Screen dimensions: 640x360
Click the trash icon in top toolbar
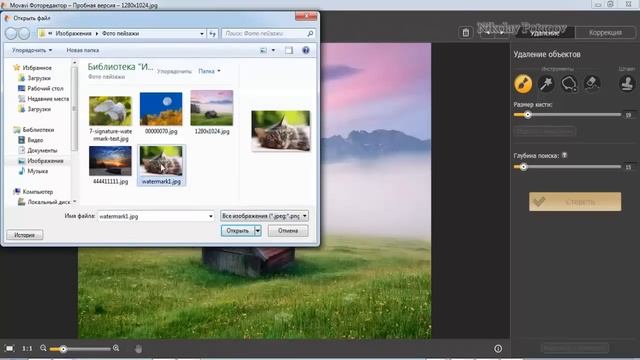click(x=466, y=33)
